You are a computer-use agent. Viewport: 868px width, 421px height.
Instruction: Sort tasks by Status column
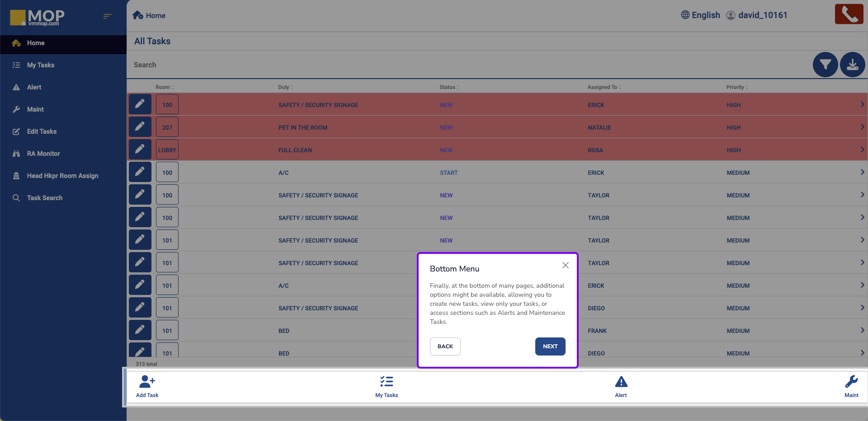(x=449, y=87)
